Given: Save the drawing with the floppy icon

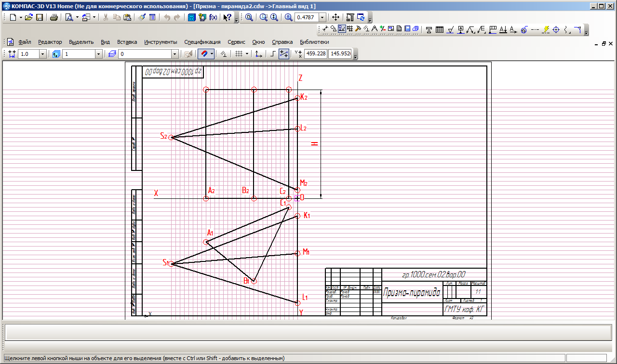Looking at the screenshot, I should pos(40,17).
